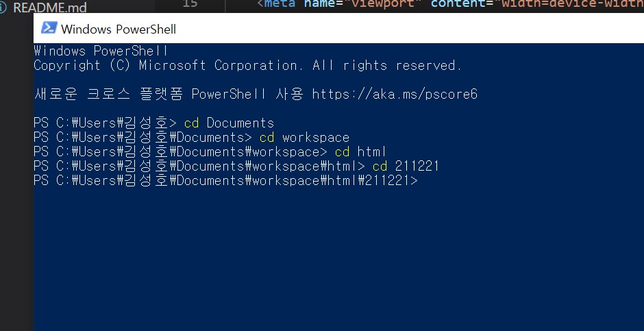The width and height of the screenshot is (644, 331).
Task: Click the PowerShell icon in the title bar
Action: pyautogui.click(x=49, y=28)
